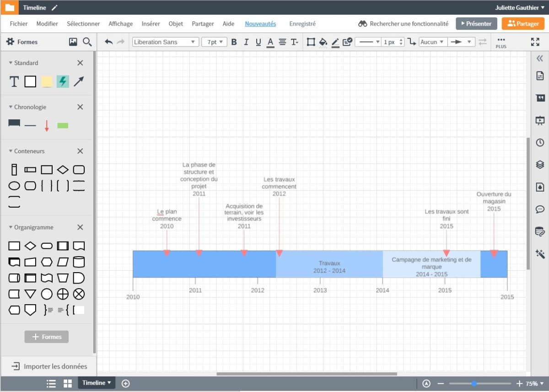Open the comments quote icon in right sidebar
Image resolution: width=549 pixels, height=392 pixels.
point(540,98)
